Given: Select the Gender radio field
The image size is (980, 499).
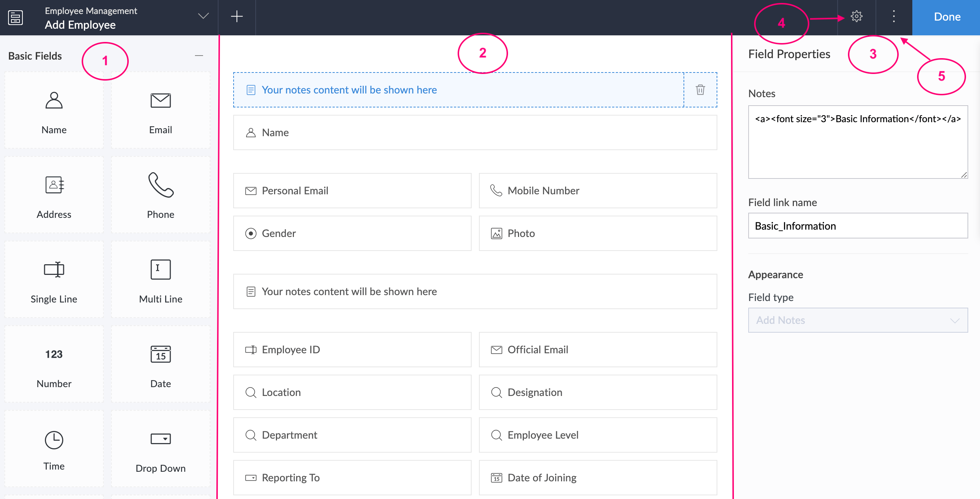Looking at the screenshot, I should click(x=352, y=233).
